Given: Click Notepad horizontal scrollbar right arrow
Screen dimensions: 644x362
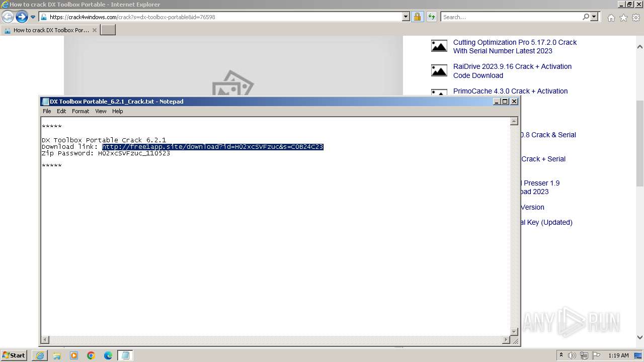Looking at the screenshot, I should [506, 340].
